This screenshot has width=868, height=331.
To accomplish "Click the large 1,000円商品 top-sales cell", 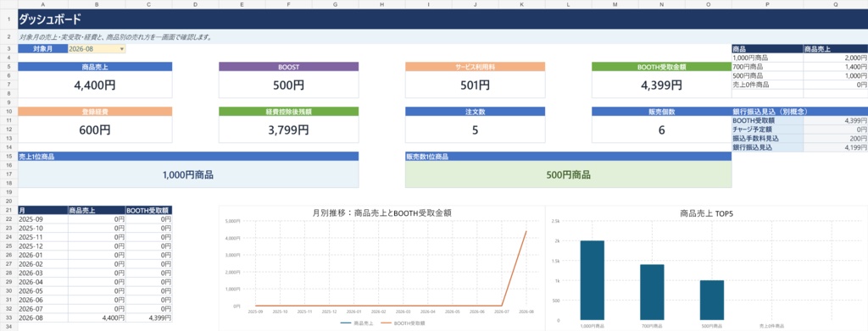I will coord(188,174).
